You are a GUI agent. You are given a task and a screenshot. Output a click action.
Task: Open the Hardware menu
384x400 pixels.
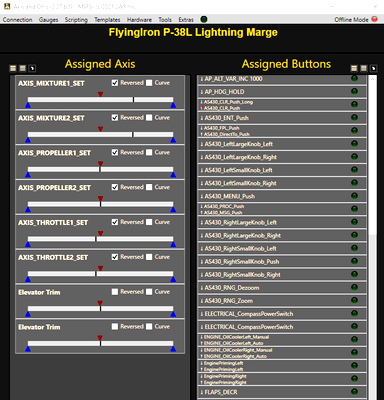(x=139, y=20)
